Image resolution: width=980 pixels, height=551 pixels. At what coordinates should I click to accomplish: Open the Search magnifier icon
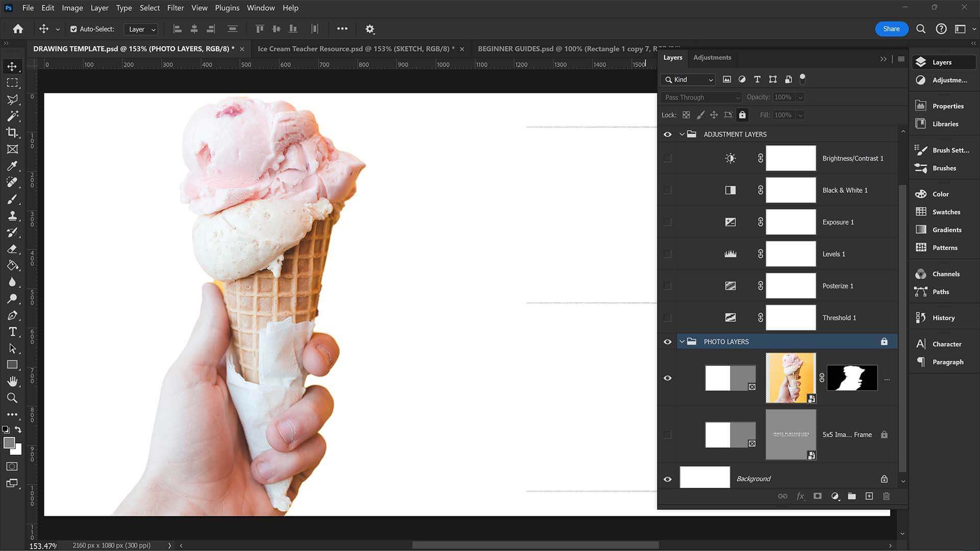[x=921, y=29]
